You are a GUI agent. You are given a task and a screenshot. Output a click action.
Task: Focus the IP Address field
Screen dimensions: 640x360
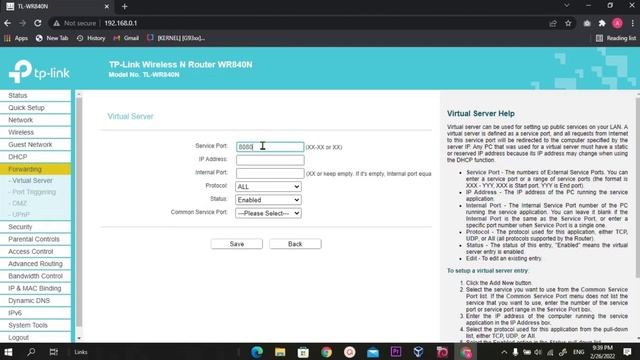270,160
